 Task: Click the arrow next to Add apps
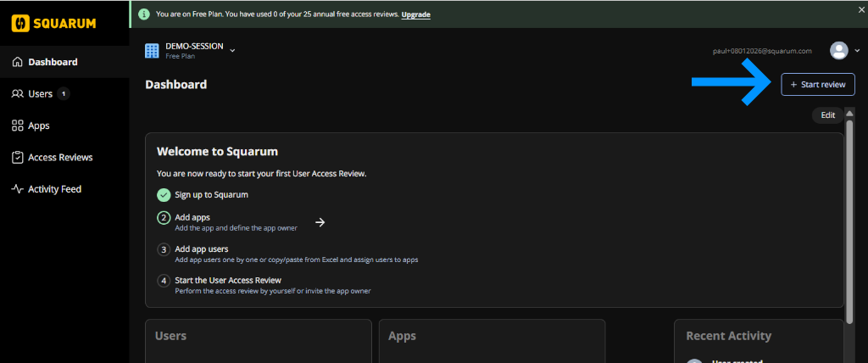click(x=320, y=222)
